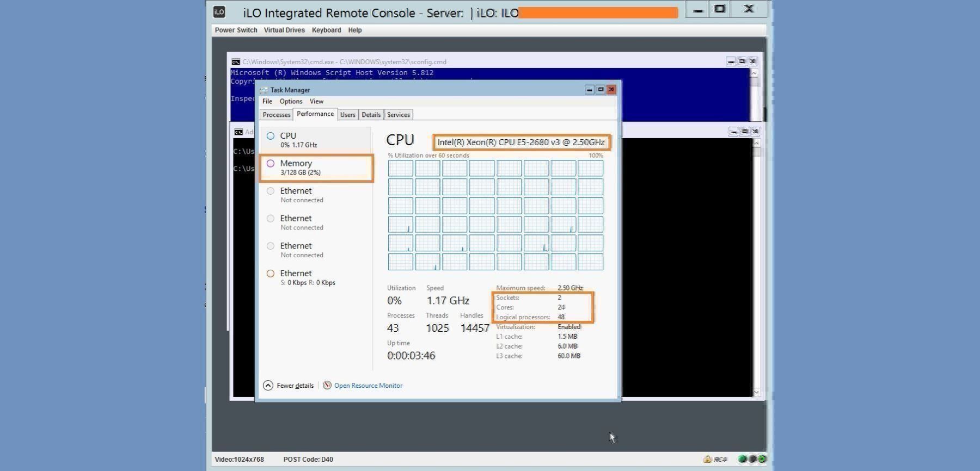Viewport: 980px width, 471px height.
Task: Minimize the lower black command prompt window
Action: [x=733, y=132]
